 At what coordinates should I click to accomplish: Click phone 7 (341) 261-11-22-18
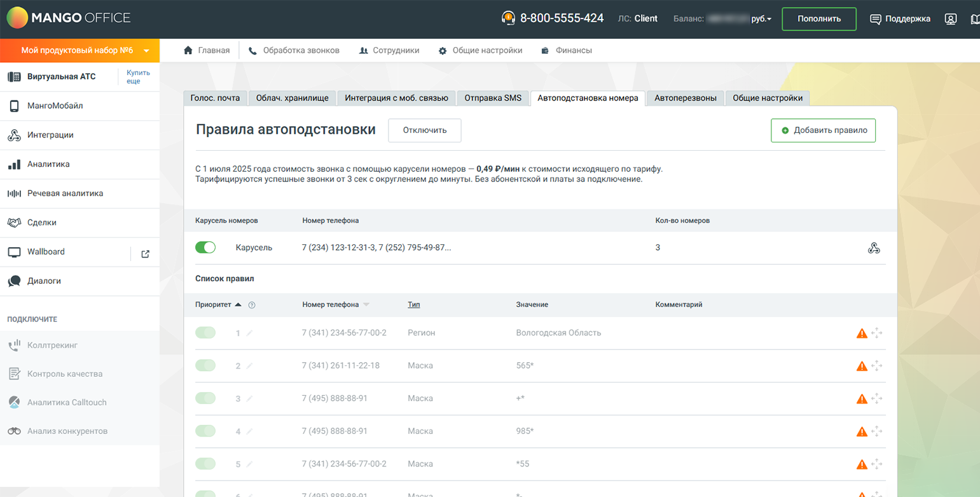[x=341, y=365]
